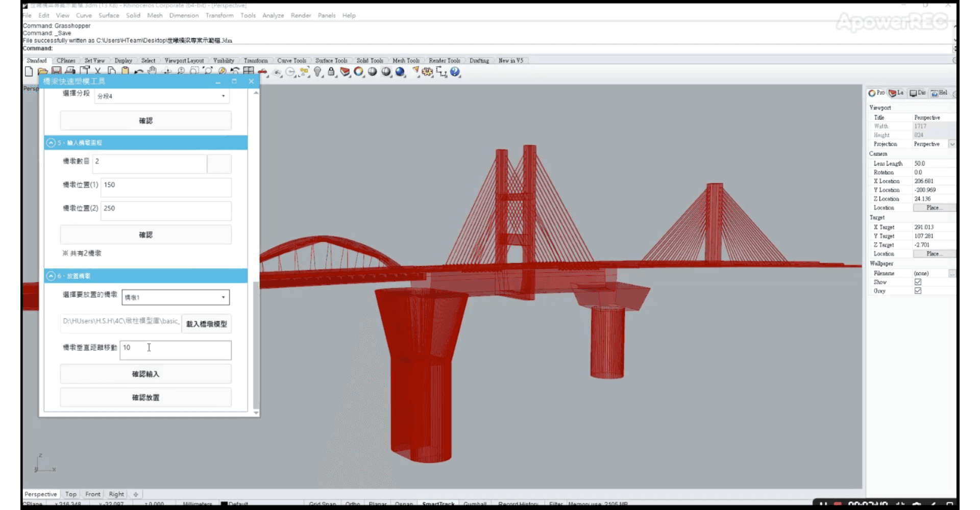This screenshot has height=510, width=980.
Task: Click the bridge tool dialog scrollbar thumb
Action: tap(256, 345)
